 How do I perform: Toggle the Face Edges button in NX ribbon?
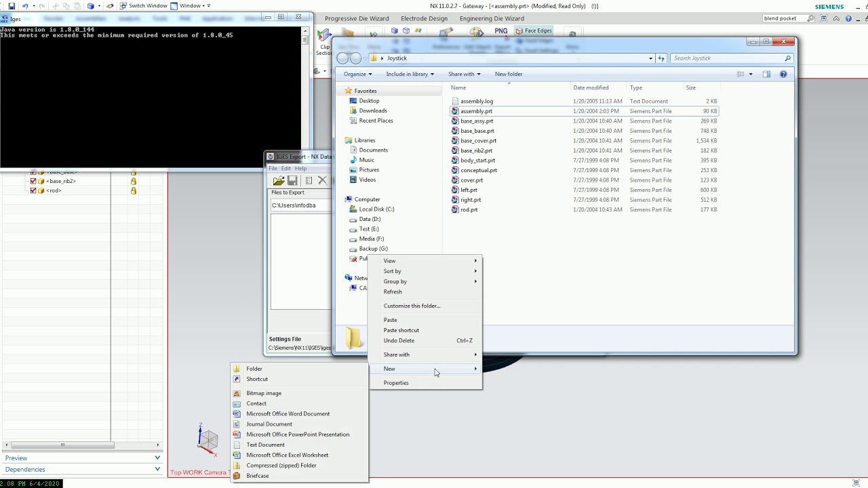click(534, 31)
